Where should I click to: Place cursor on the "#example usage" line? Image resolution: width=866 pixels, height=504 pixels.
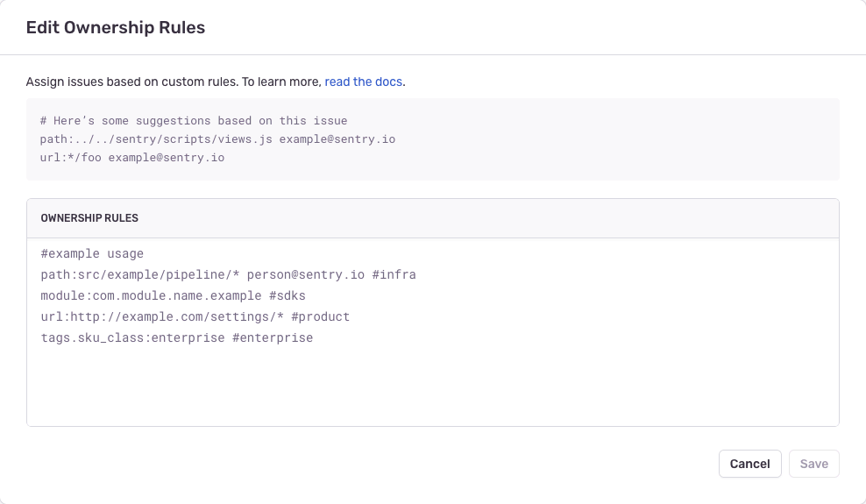point(92,254)
